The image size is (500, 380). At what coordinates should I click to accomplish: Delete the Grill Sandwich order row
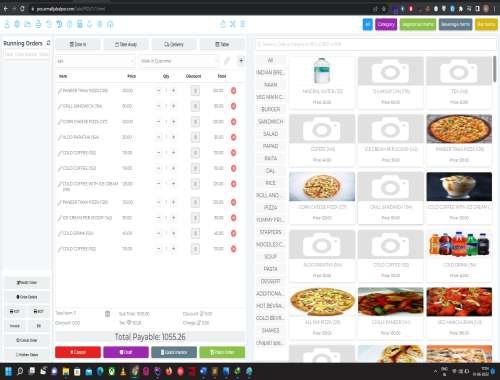tap(234, 106)
